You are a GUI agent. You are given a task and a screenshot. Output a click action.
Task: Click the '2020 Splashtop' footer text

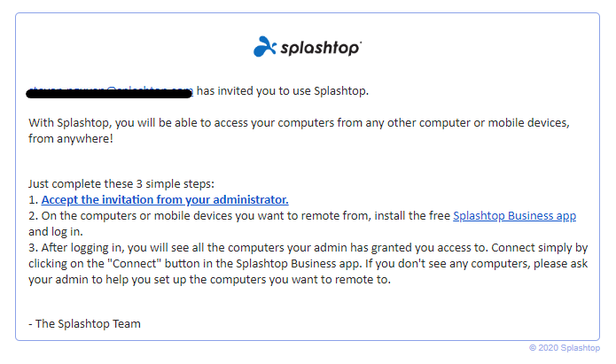click(569, 347)
